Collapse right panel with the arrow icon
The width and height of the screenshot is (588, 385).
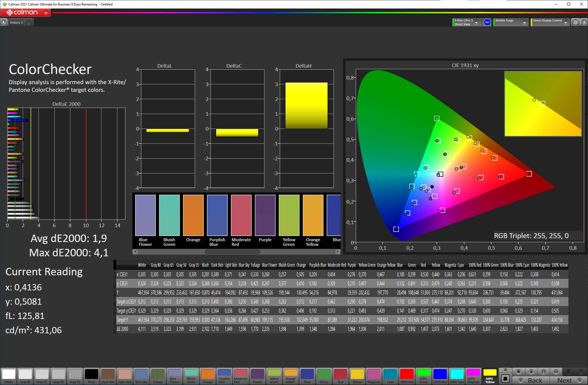pyautogui.click(x=584, y=22)
